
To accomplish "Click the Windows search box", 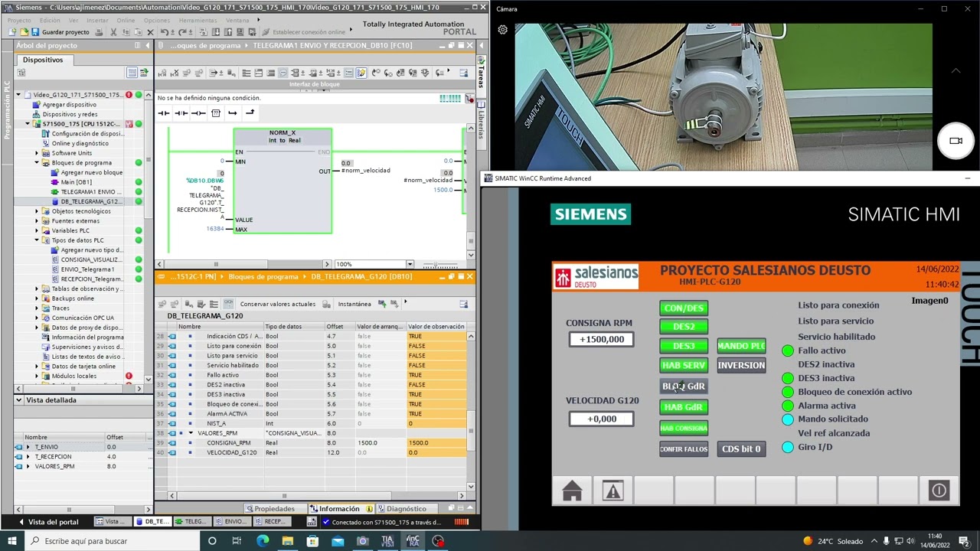I will tap(113, 541).
